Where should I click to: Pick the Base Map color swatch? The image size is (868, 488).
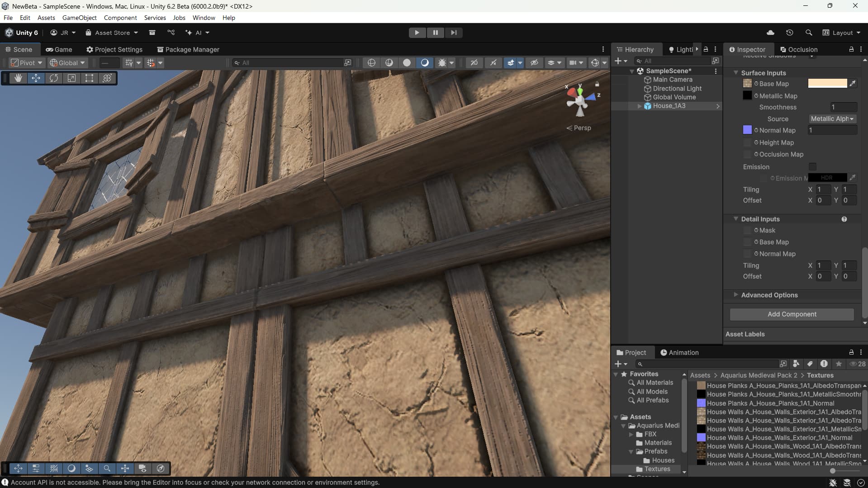(x=828, y=83)
